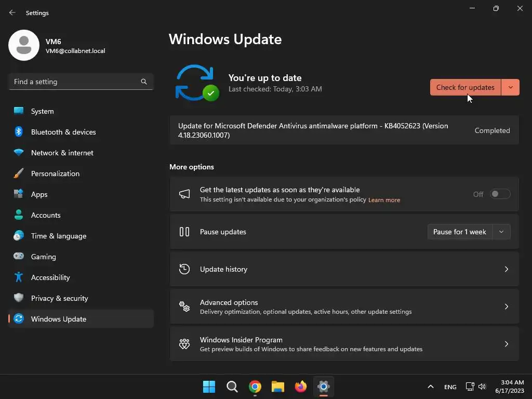Open Apps settings category
This screenshot has width=532, height=399.
81,194
